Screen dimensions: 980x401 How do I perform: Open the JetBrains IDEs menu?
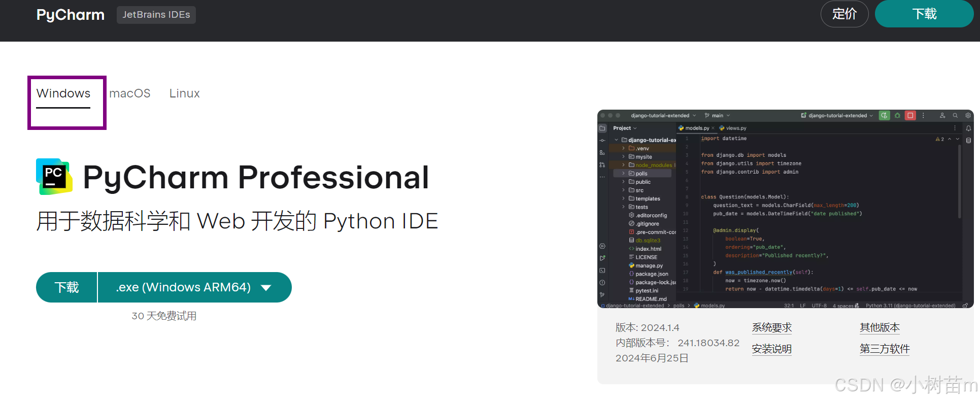point(156,15)
